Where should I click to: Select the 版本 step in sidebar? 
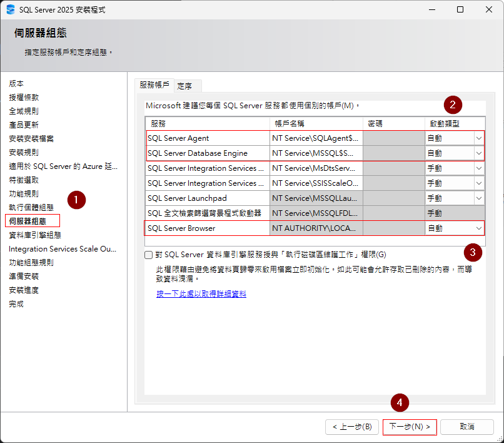pos(16,84)
